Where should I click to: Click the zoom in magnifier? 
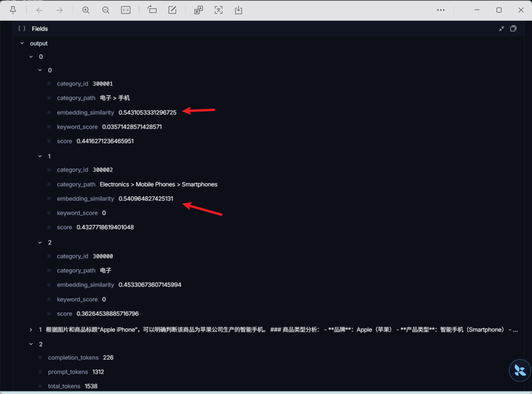point(86,10)
